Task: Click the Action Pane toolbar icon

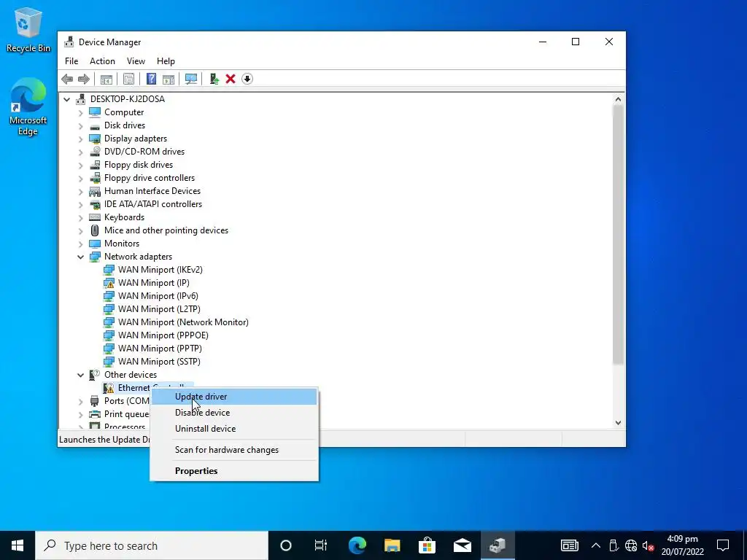Action: (x=169, y=79)
